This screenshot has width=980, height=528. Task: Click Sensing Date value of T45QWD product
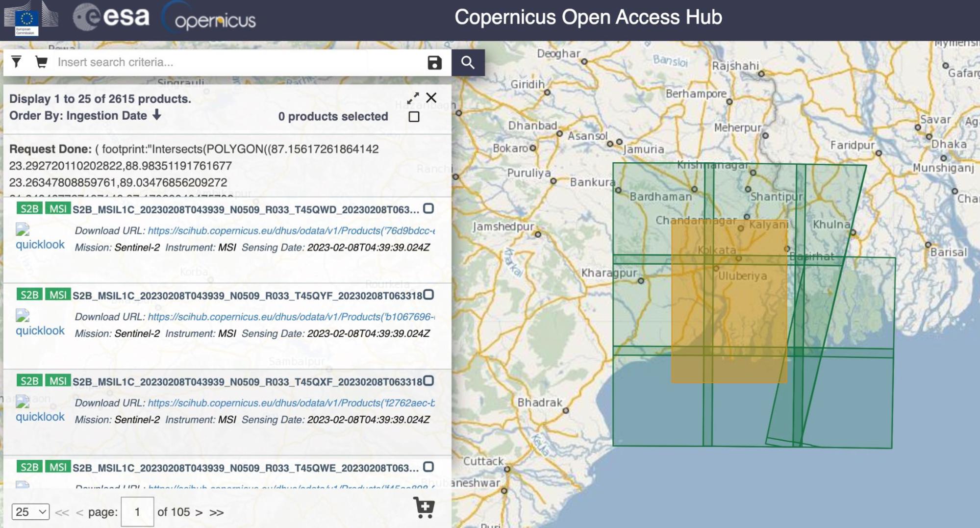(368, 248)
